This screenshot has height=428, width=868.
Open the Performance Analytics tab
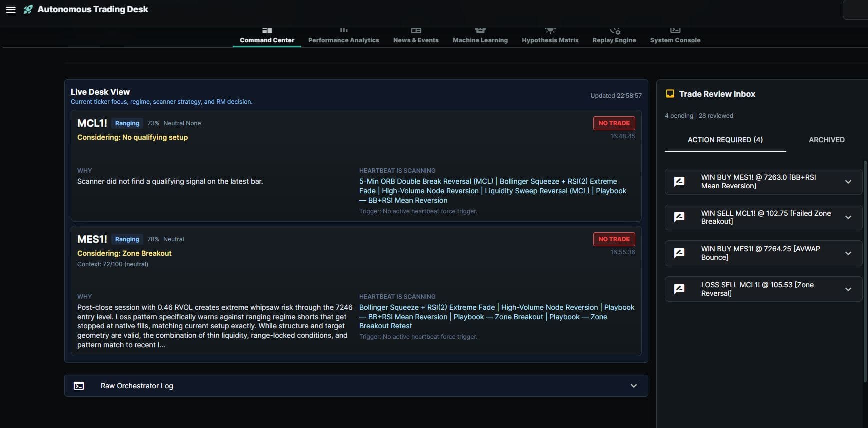pyautogui.click(x=344, y=37)
